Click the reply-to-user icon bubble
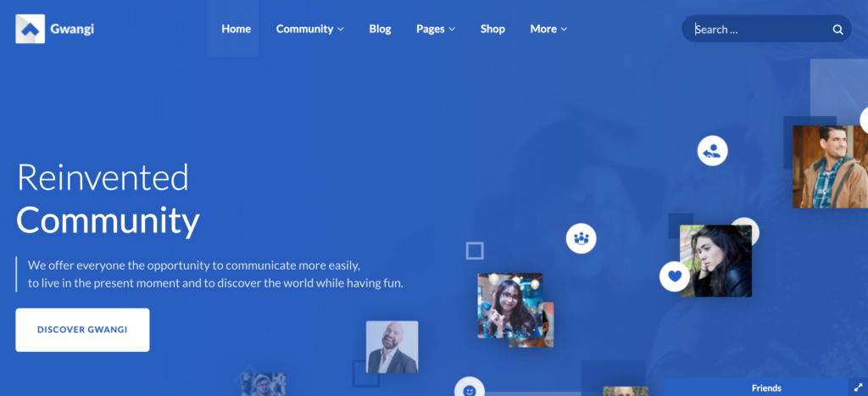 [712, 151]
